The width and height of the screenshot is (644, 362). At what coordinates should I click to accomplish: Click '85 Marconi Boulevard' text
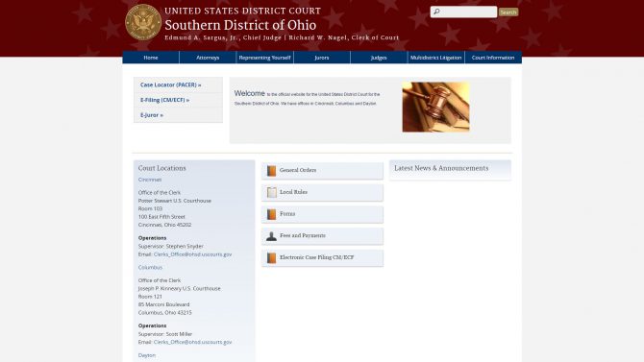163,304
